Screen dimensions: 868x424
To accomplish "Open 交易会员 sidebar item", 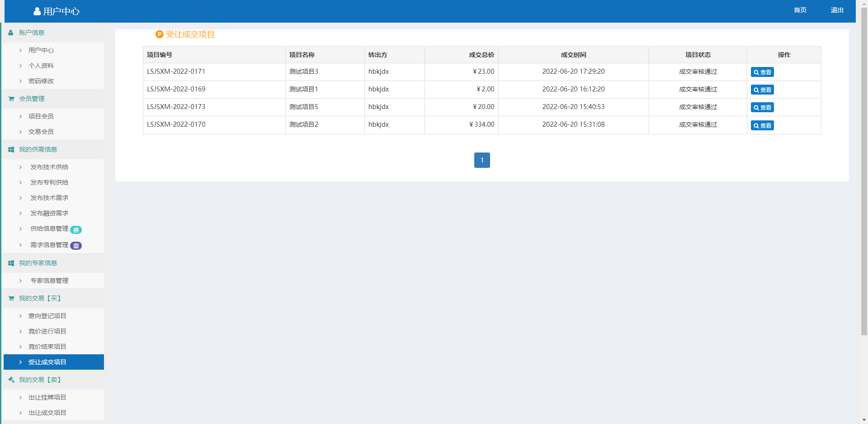I will click(53, 132).
